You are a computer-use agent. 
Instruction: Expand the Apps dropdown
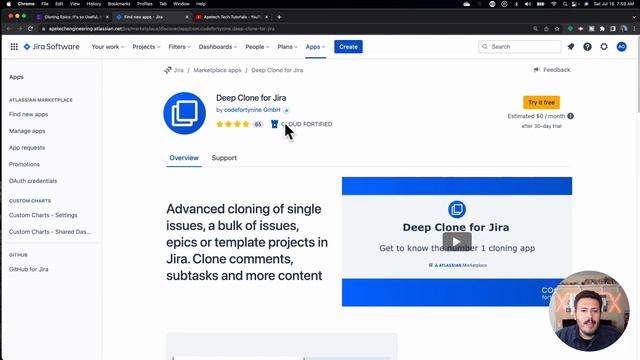tap(316, 47)
